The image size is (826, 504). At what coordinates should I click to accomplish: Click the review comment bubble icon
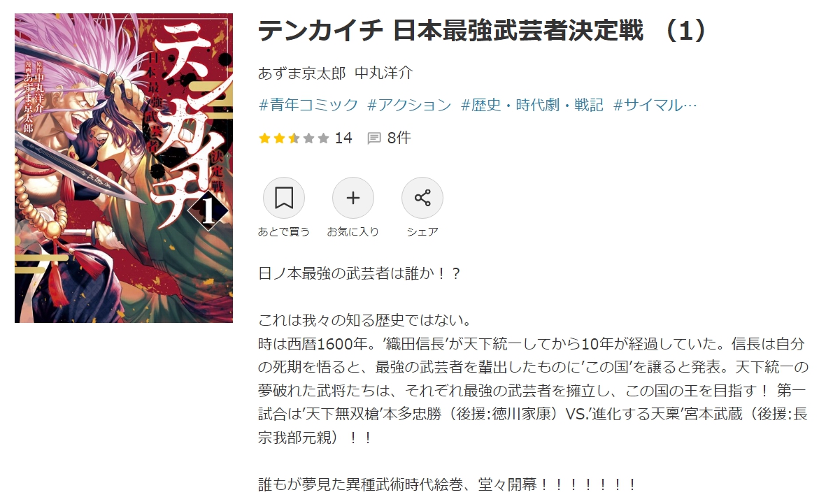(374, 138)
